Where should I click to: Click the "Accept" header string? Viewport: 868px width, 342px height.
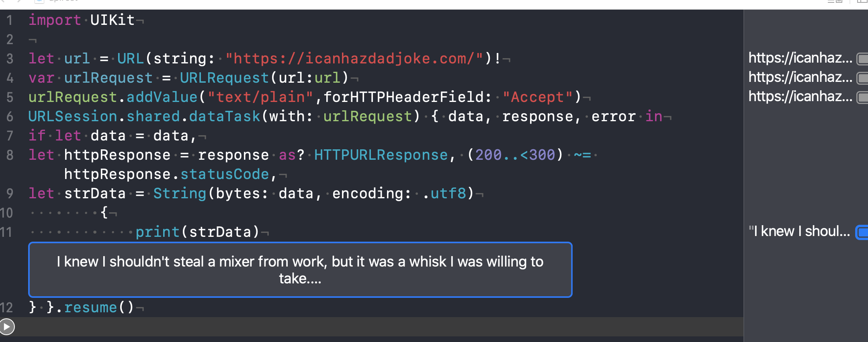tap(537, 97)
